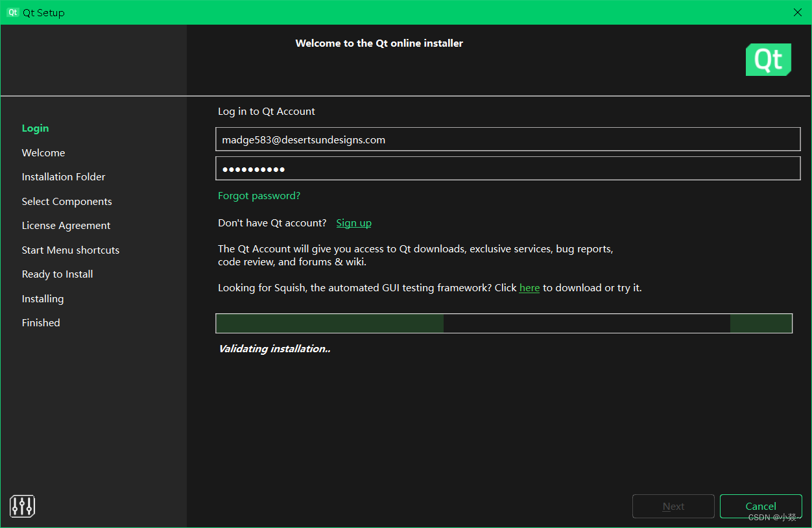This screenshot has width=812, height=528.
Task: Select the password input field
Action: (x=508, y=169)
